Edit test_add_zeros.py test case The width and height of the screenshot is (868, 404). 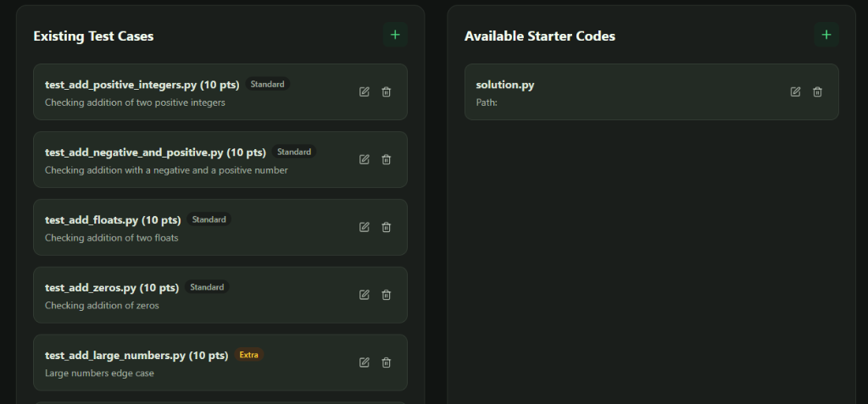[x=364, y=295]
